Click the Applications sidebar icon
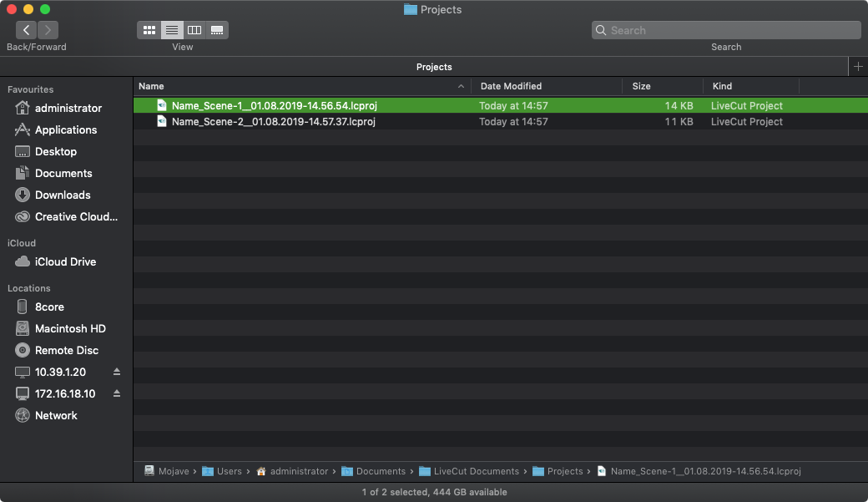This screenshot has height=502, width=868. 23,129
